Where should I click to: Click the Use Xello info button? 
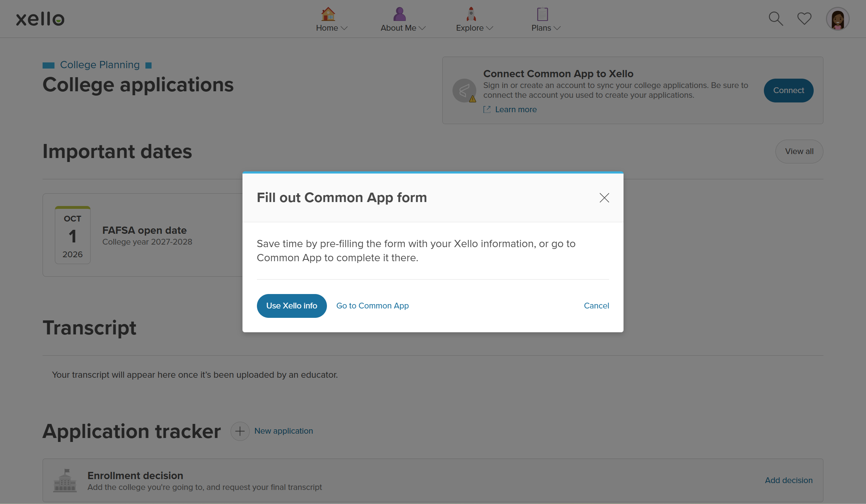pyautogui.click(x=292, y=306)
